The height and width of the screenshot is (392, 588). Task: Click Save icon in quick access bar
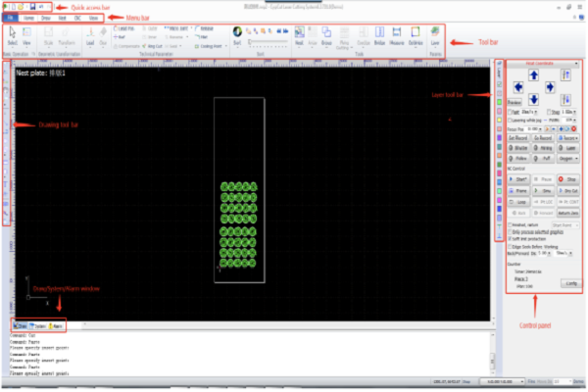point(32,7)
